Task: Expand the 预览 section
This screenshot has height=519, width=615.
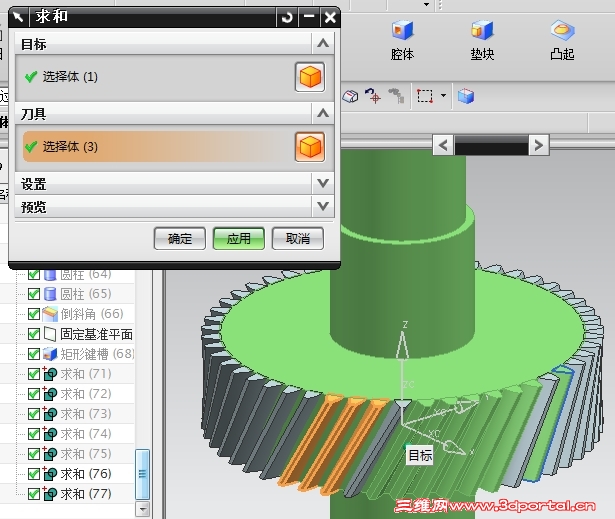Action: tap(323, 206)
